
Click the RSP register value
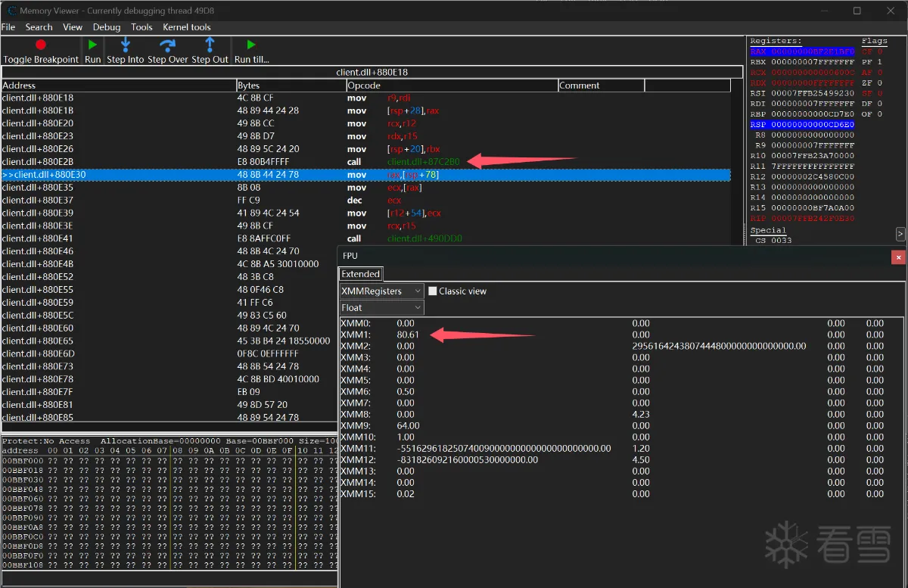pos(812,125)
